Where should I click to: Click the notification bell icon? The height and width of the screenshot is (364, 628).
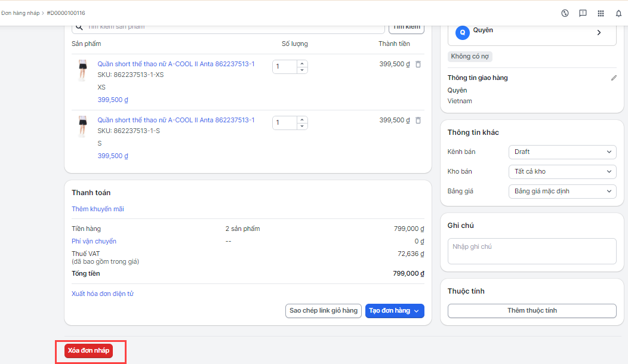618,13
